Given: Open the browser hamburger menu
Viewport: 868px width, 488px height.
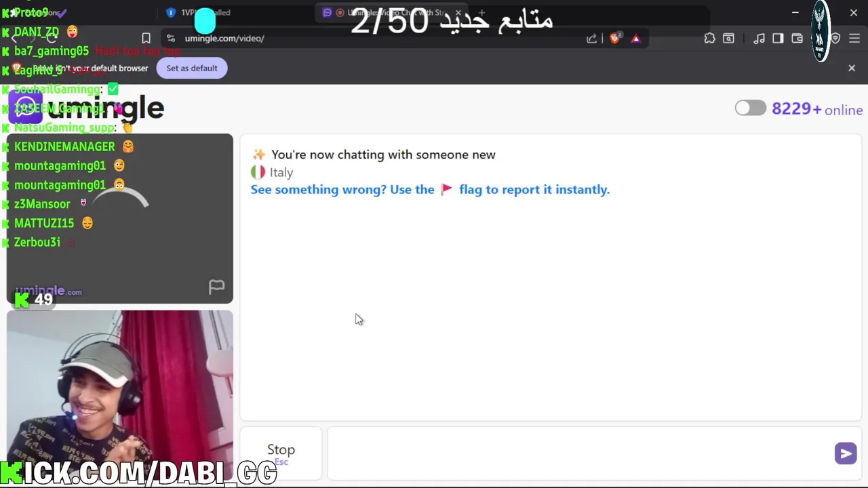Looking at the screenshot, I should 854,39.
